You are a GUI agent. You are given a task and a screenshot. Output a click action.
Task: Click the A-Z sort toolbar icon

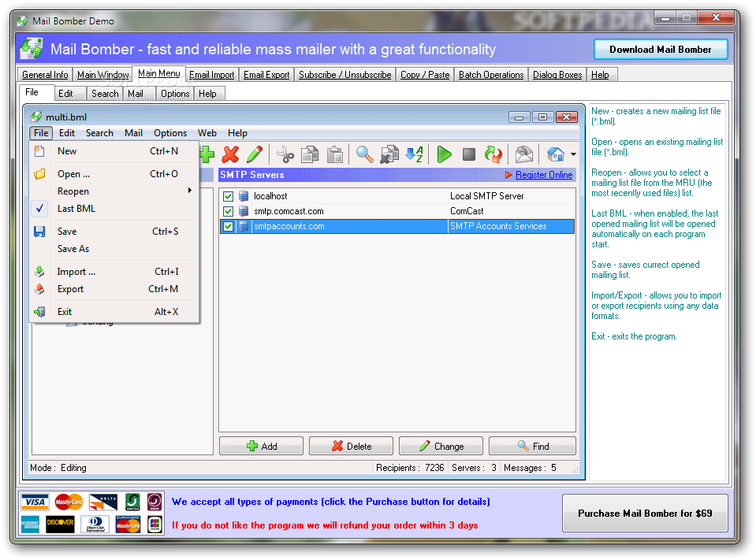(414, 154)
